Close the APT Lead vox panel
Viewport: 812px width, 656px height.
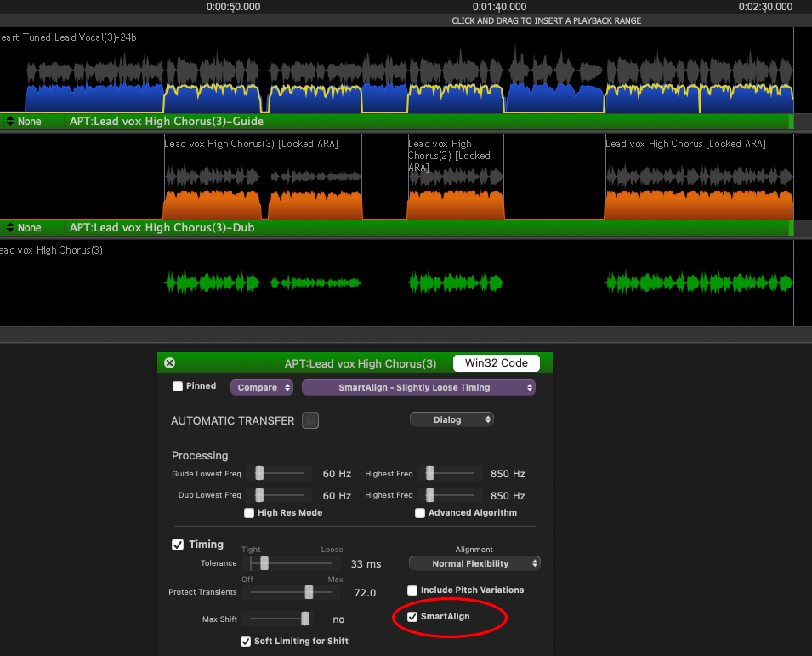[169, 363]
